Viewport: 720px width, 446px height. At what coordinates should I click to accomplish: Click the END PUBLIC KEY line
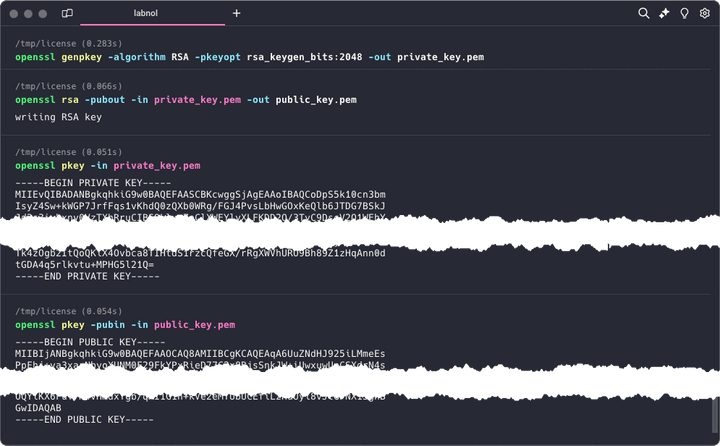[x=84, y=419]
